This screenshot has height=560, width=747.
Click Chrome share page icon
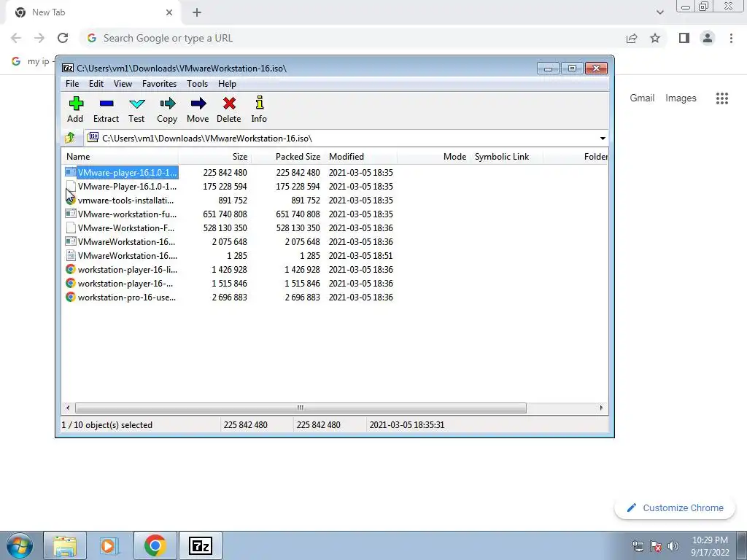(632, 38)
